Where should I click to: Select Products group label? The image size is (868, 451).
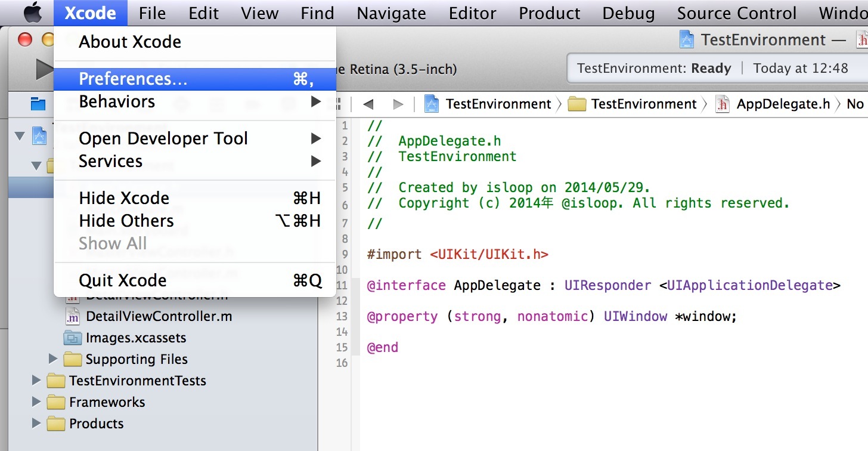pos(97,424)
